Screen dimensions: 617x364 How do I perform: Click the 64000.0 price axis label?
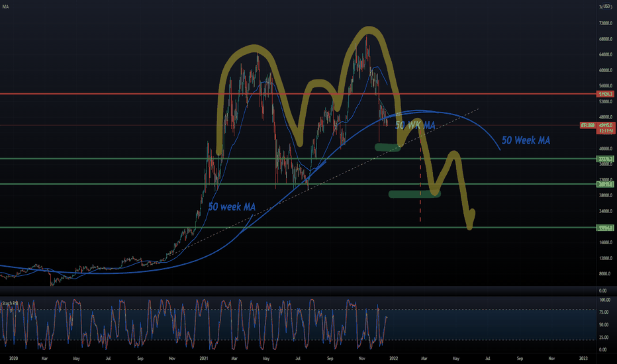coord(606,55)
